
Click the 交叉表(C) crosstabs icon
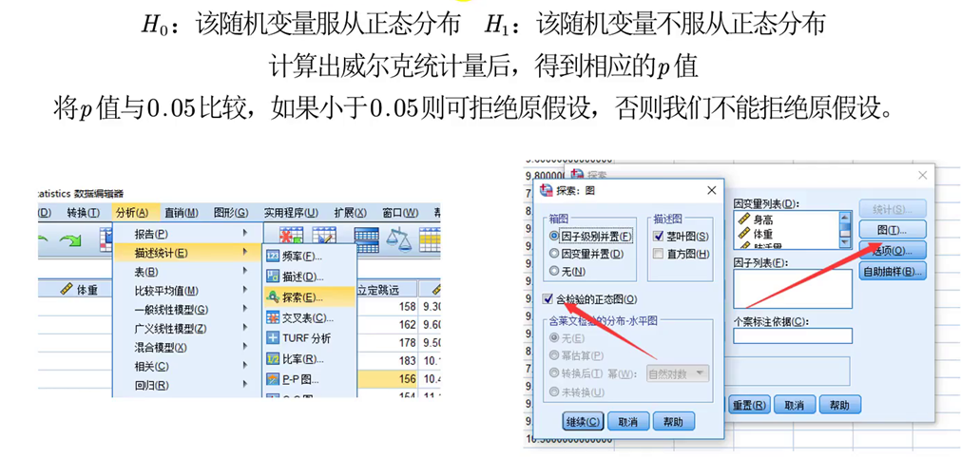[x=273, y=317]
